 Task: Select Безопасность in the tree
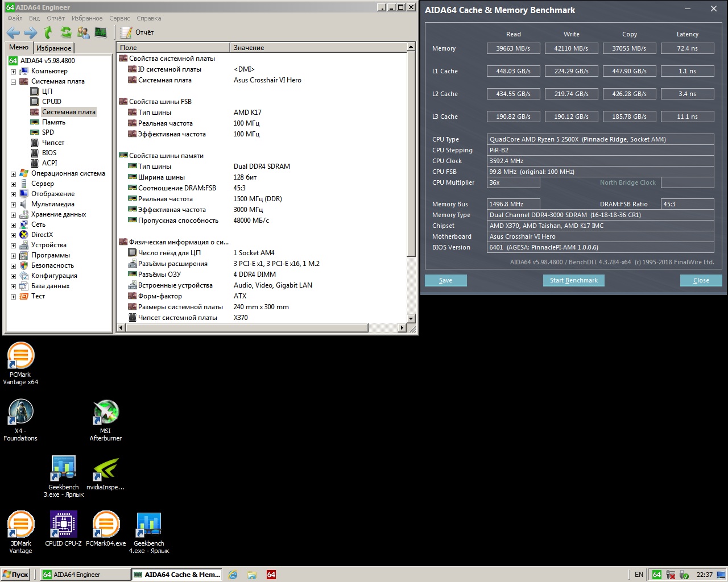pos(52,265)
